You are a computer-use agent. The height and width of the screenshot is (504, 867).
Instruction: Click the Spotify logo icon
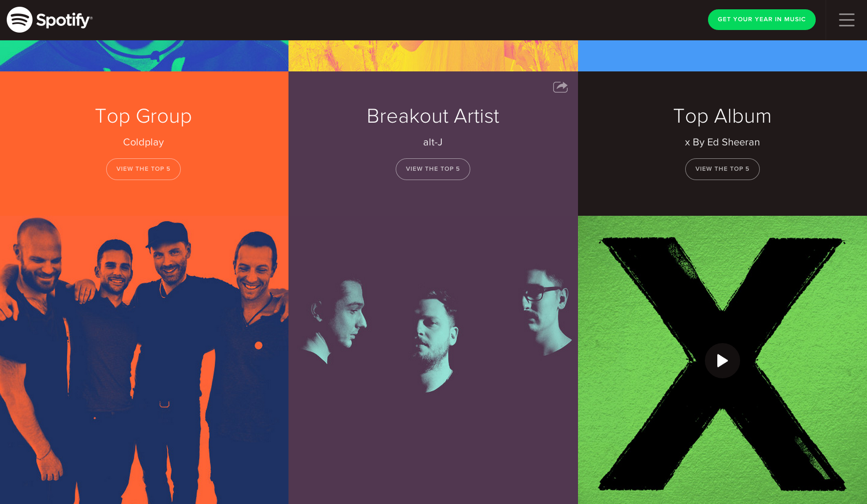[x=20, y=20]
